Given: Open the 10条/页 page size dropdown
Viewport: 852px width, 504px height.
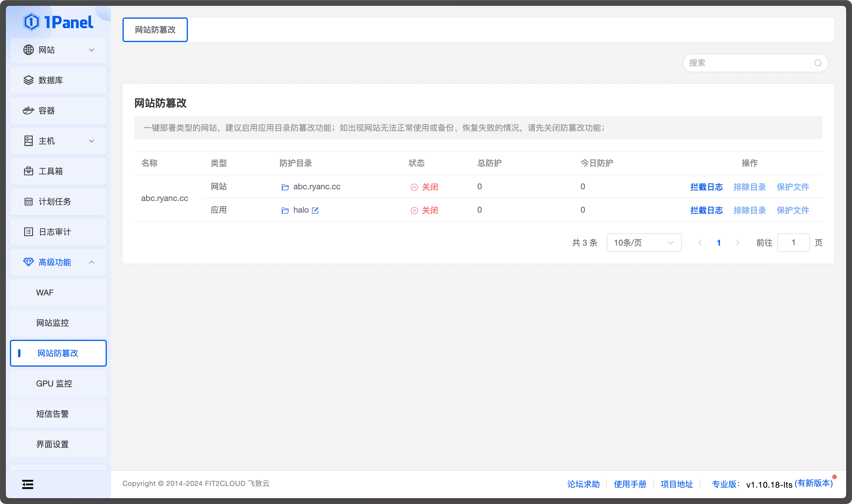Looking at the screenshot, I should [x=643, y=243].
